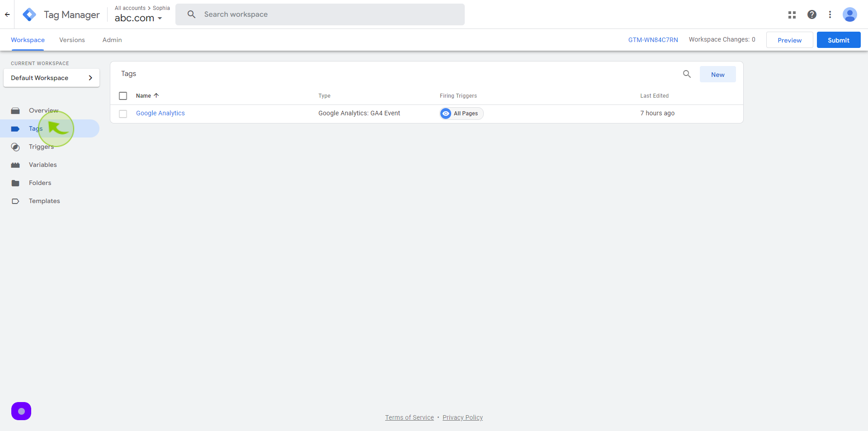Image resolution: width=868 pixels, height=431 pixels.
Task: Click the purple circle widget at bottom left
Action: tap(21, 411)
